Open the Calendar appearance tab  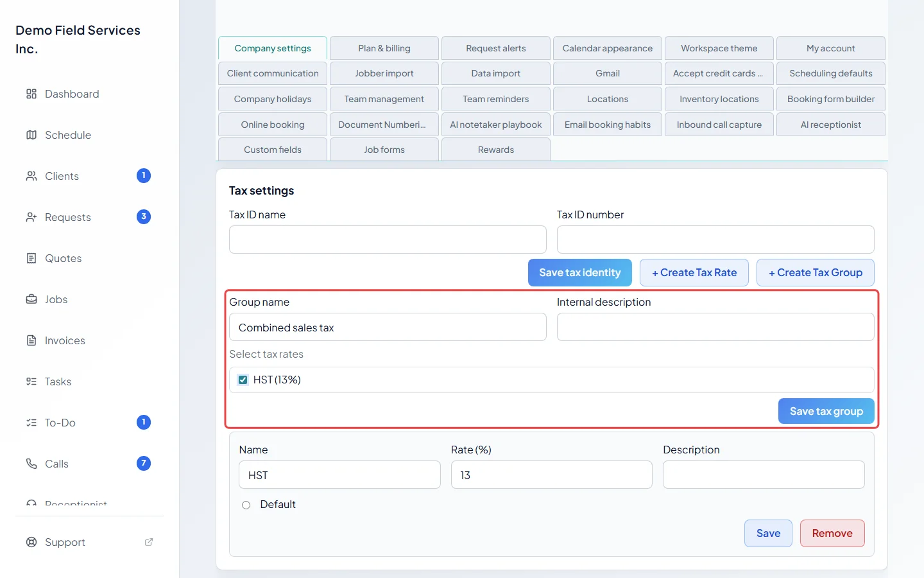[608, 48]
